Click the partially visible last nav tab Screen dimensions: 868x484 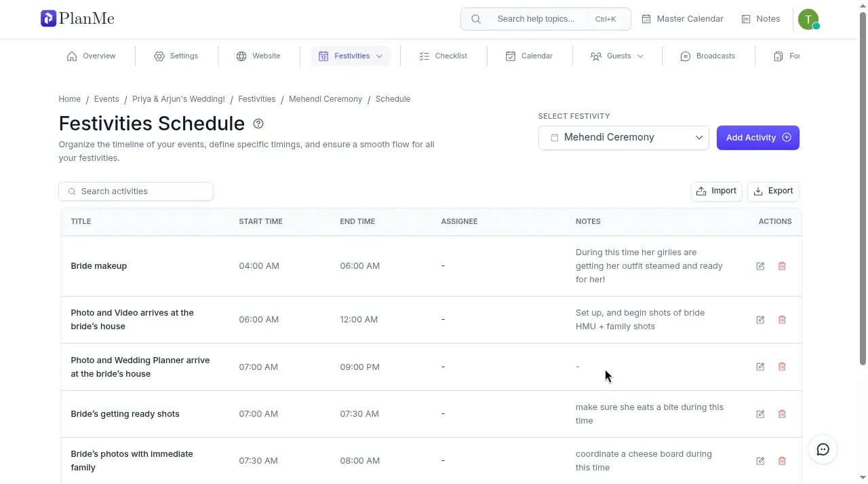click(x=787, y=56)
